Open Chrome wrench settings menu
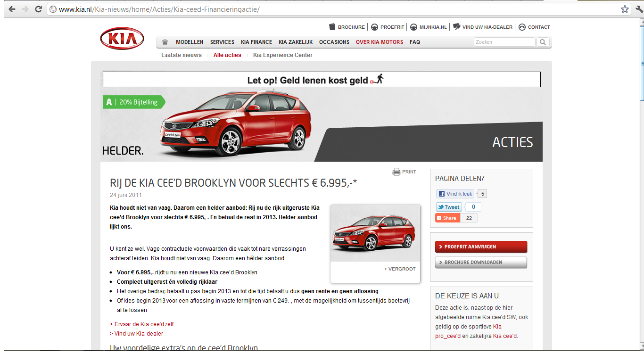 tap(638, 9)
